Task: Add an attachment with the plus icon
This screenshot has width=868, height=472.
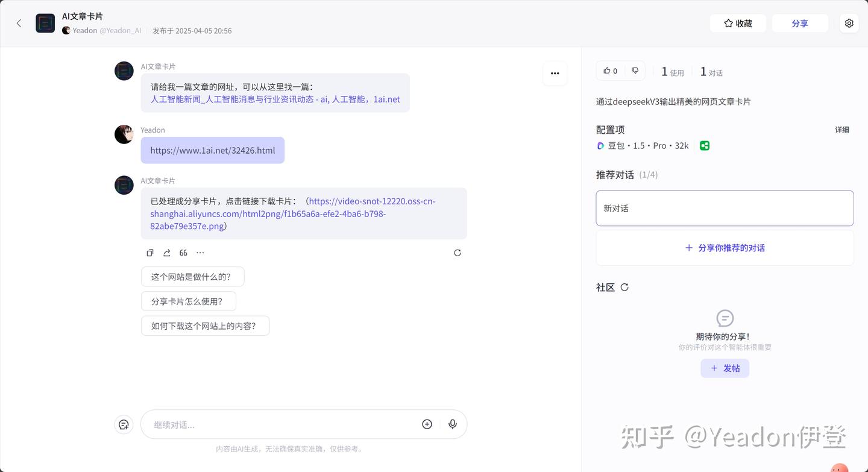Action: (427, 424)
